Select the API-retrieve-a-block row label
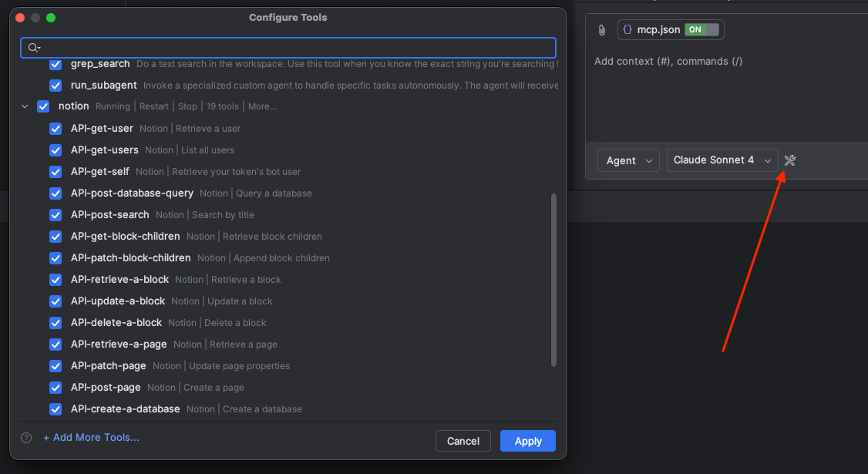This screenshot has width=868, height=474. [x=119, y=280]
